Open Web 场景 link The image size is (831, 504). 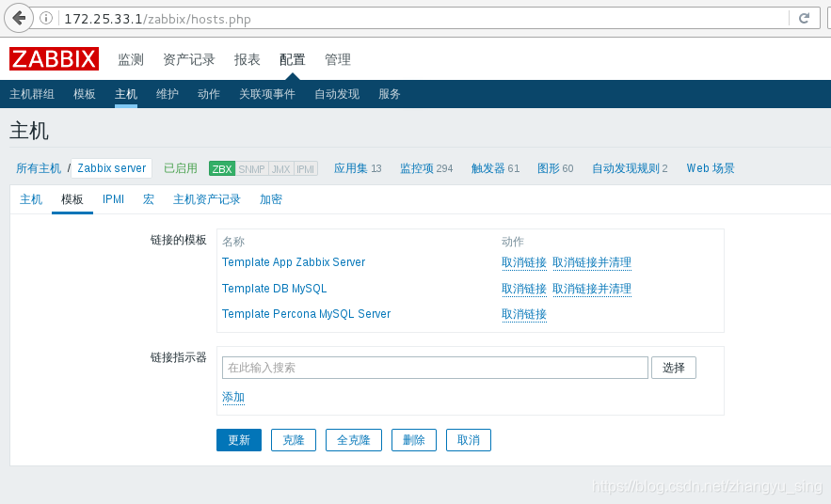[x=711, y=168]
